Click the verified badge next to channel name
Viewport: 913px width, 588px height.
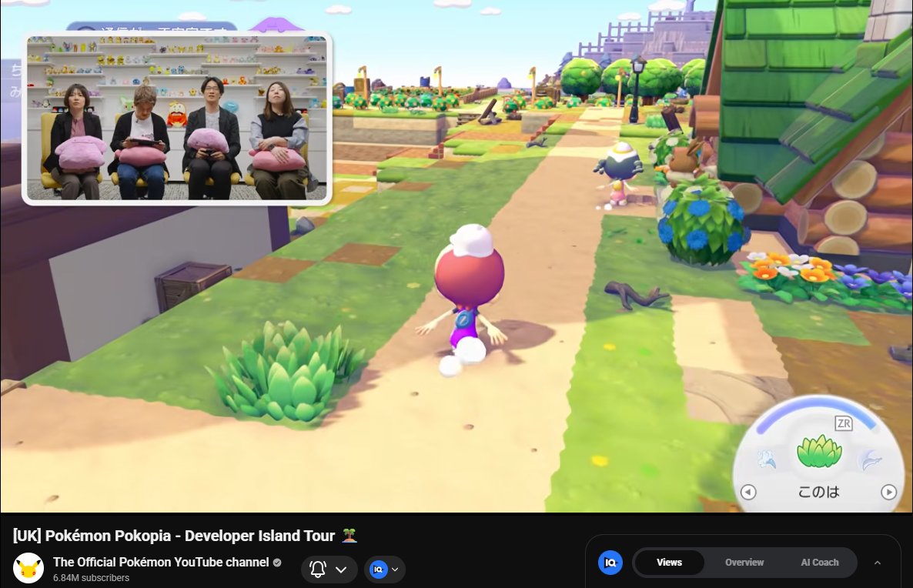[x=277, y=563]
